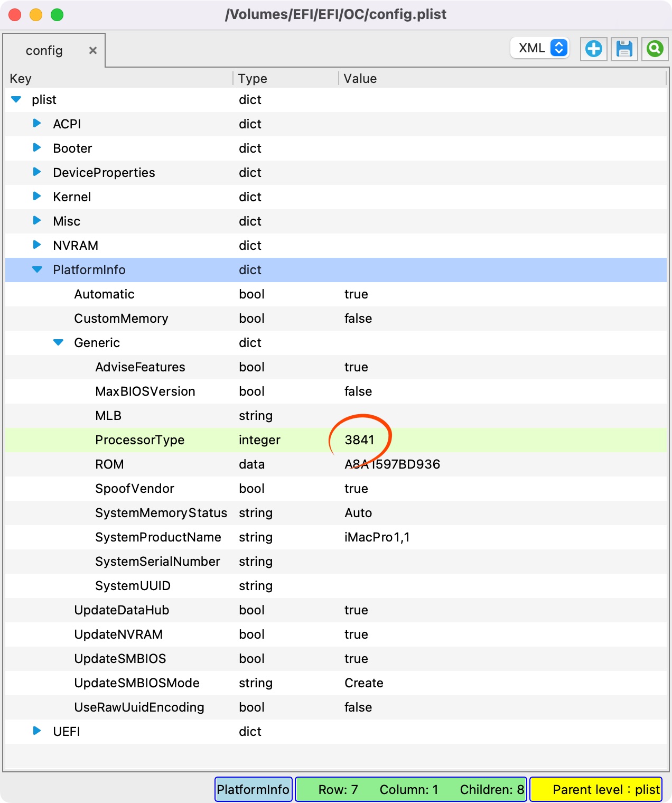
Task: Click the Automatic value true
Action: click(x=356, y=294)
